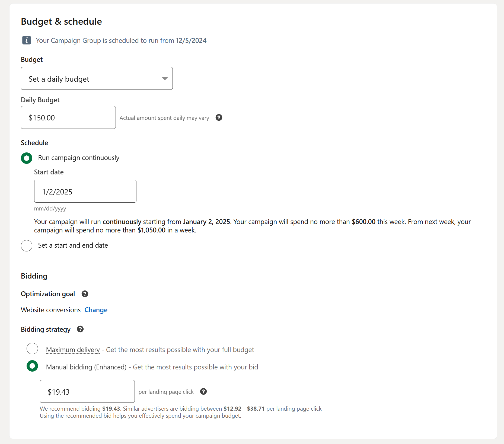The width and height of the screenshot is (504, 444).
Task: Click the underlined Daily Budget label
Action: coord(40,100)
